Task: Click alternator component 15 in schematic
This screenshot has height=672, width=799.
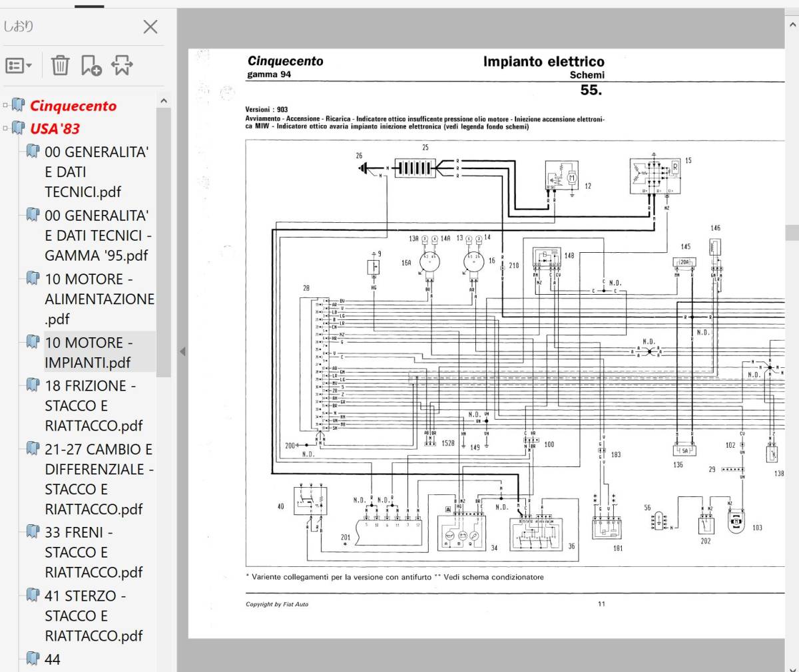Action: (x=655, y=176)
